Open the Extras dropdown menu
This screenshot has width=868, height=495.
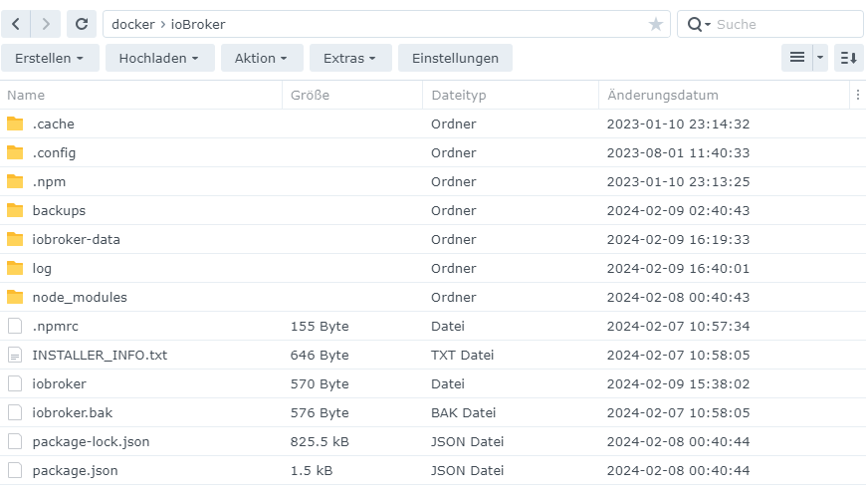pyautogui.click(x=350, y=58)
